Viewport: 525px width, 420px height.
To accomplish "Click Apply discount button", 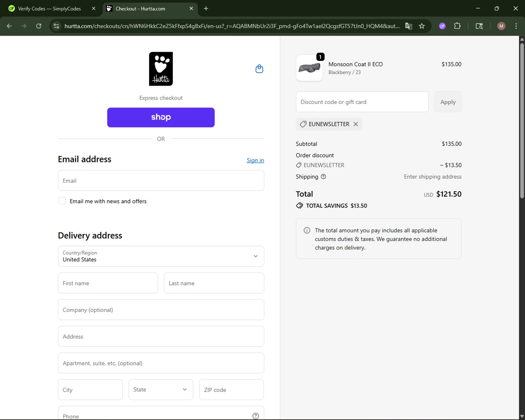I will 448,102.
